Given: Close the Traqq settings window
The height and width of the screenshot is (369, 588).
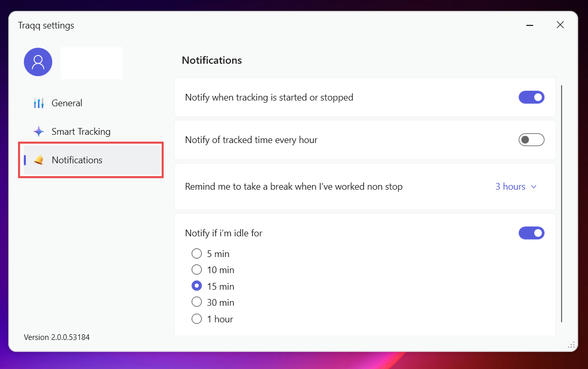Looking at the screenshot, I should point(560,25).
